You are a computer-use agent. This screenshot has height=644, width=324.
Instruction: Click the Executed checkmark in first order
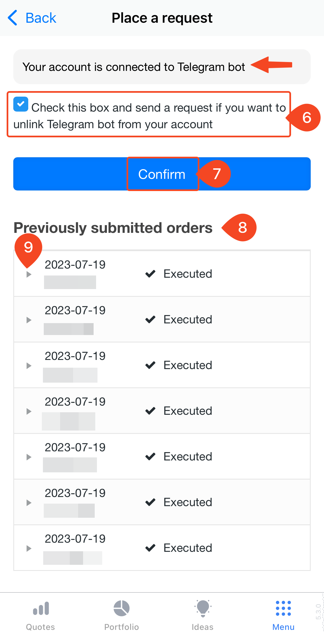[150, 274]
